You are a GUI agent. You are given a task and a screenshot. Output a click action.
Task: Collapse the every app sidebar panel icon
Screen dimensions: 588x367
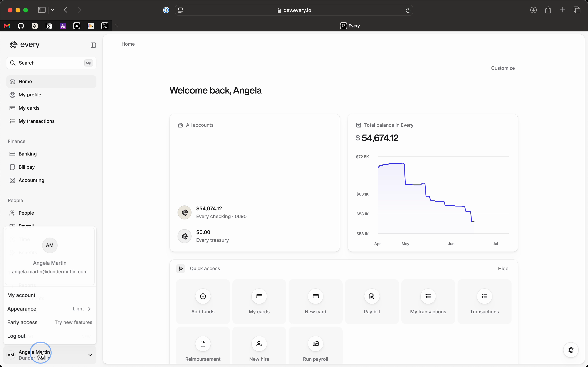[x=93, y=45]
